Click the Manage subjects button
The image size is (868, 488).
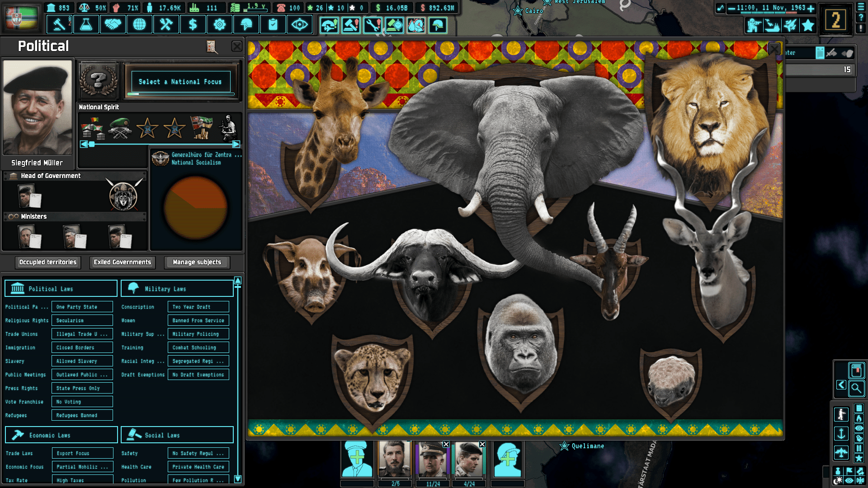pyautogui.click(x=197, y=262)
